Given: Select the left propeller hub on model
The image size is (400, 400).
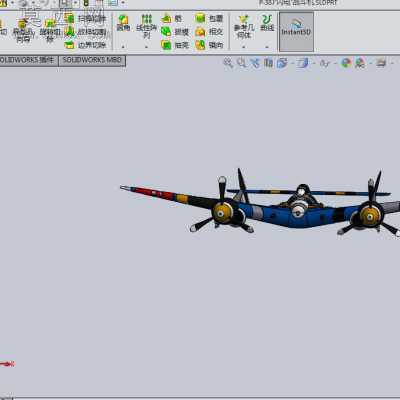Looking at the screenshot, I should pyautogui.click(x=222, y=213).
